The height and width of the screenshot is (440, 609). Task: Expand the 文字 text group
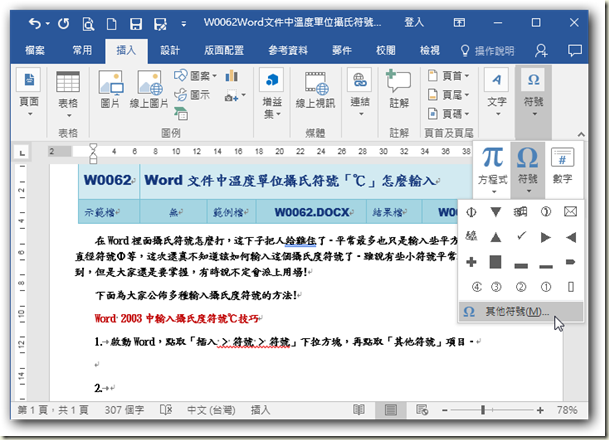(x=497, y=94)
